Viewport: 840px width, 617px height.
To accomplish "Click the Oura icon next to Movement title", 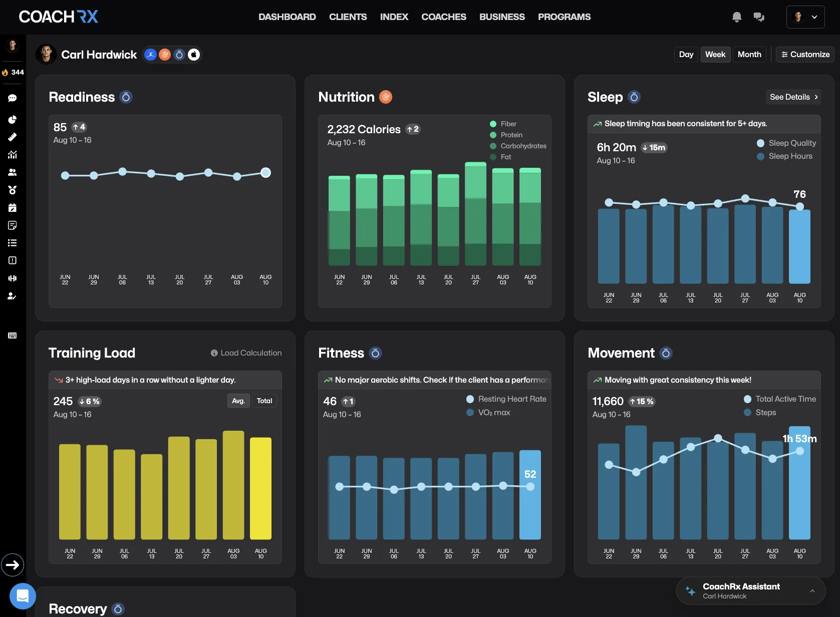I will (666, 353).
